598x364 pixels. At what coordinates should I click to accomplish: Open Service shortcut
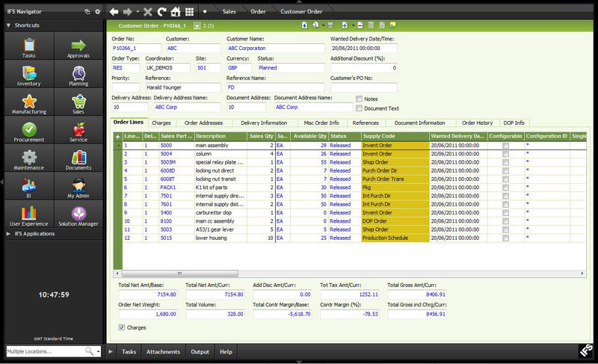coord(78,130)
